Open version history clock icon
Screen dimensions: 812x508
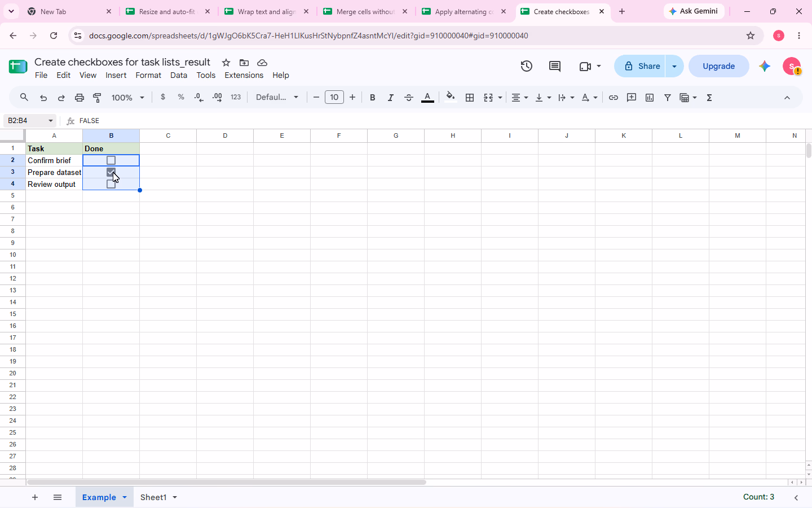coord(527,66)
